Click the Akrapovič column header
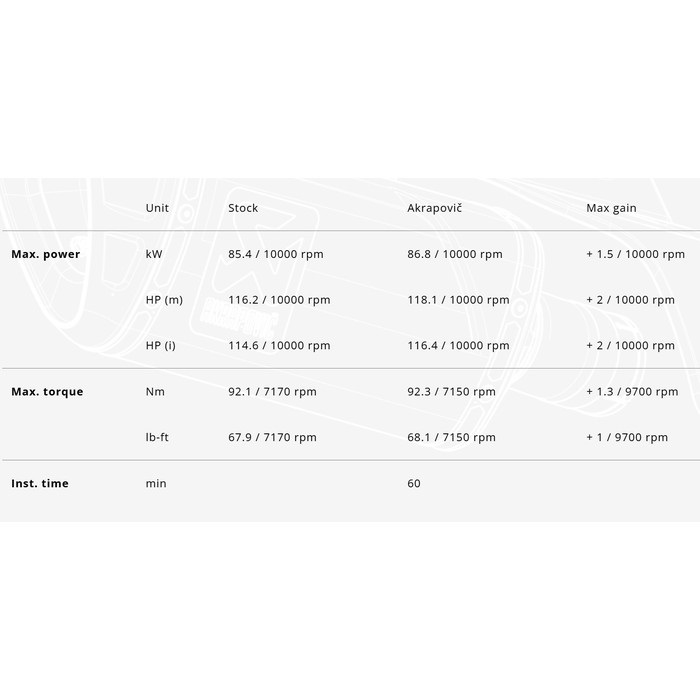The height and width of the screenshot is (700, 700). point(434,208)
